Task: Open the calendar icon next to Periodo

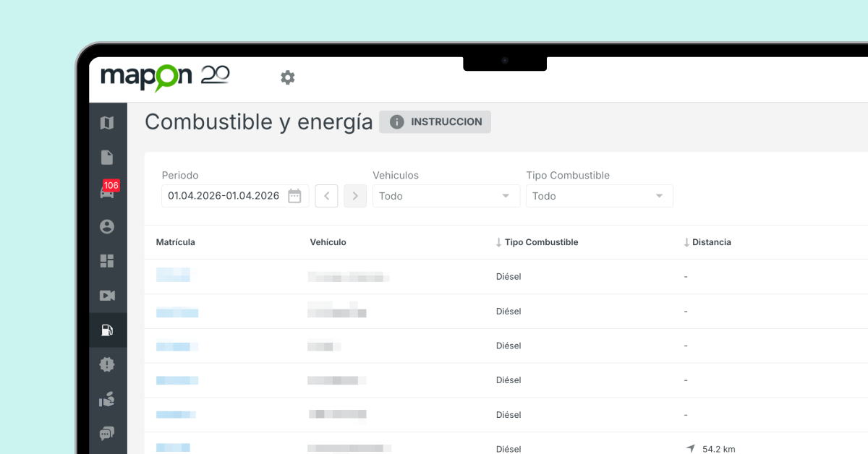Action: 295,195
